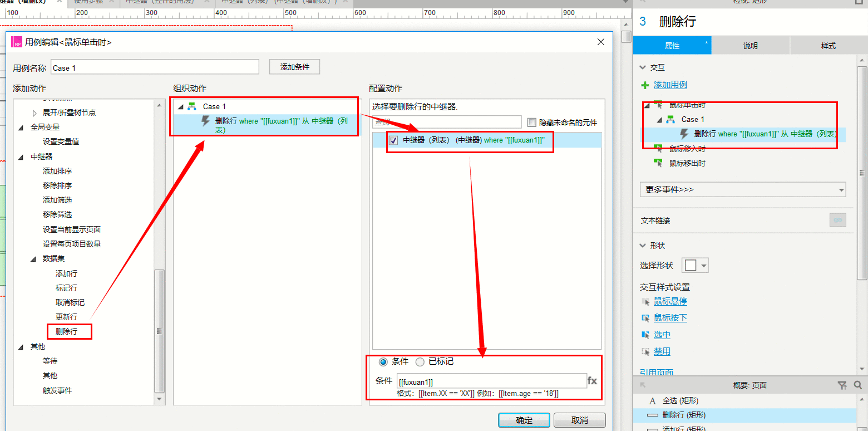This screenshot has width=868, height=431.
Task: Click the 确定 button
Action: (524, 420)
